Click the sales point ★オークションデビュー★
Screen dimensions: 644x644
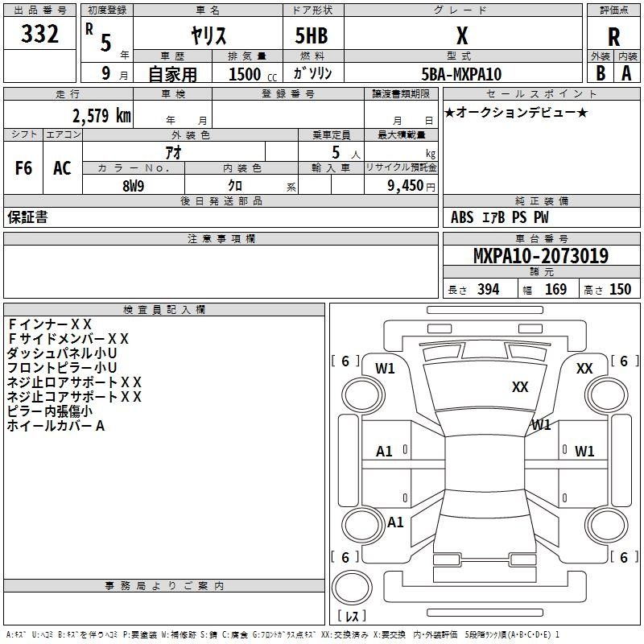pos(516,112)
